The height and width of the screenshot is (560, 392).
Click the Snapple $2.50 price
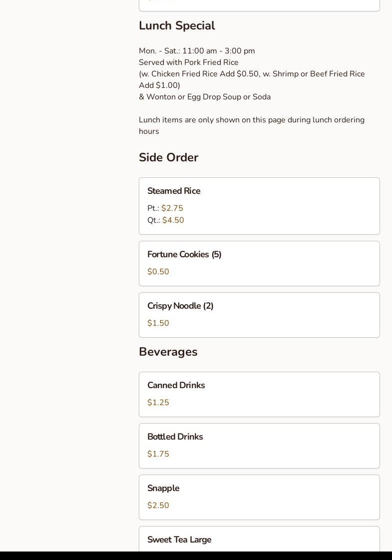158,506
